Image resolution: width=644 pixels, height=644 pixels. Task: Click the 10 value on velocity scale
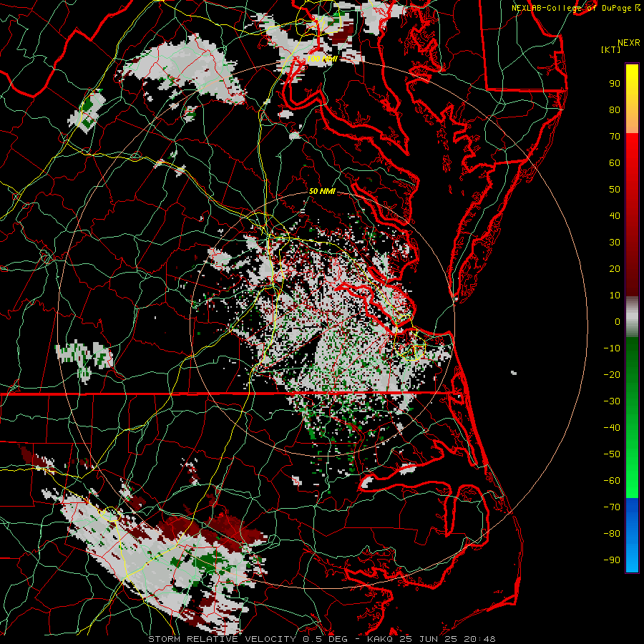point(615,296)
